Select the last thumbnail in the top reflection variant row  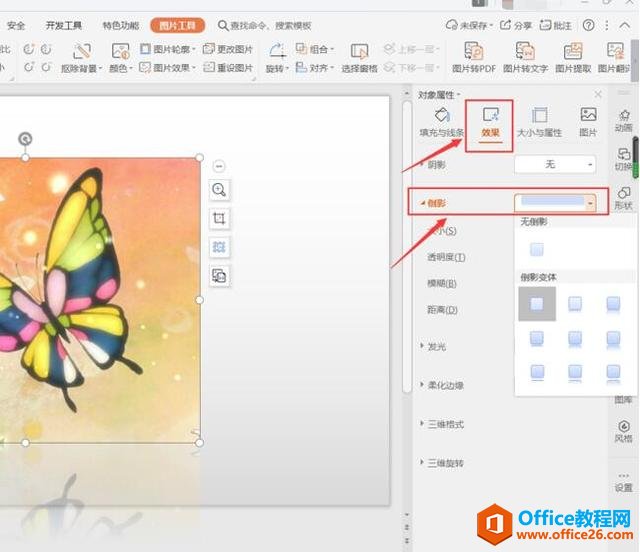click(x=613, y=304)
